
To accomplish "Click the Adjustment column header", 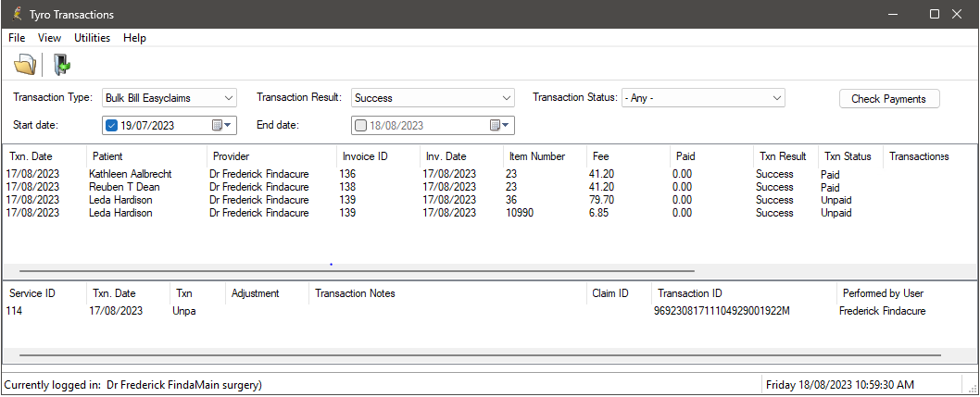I will click(267, 292).
